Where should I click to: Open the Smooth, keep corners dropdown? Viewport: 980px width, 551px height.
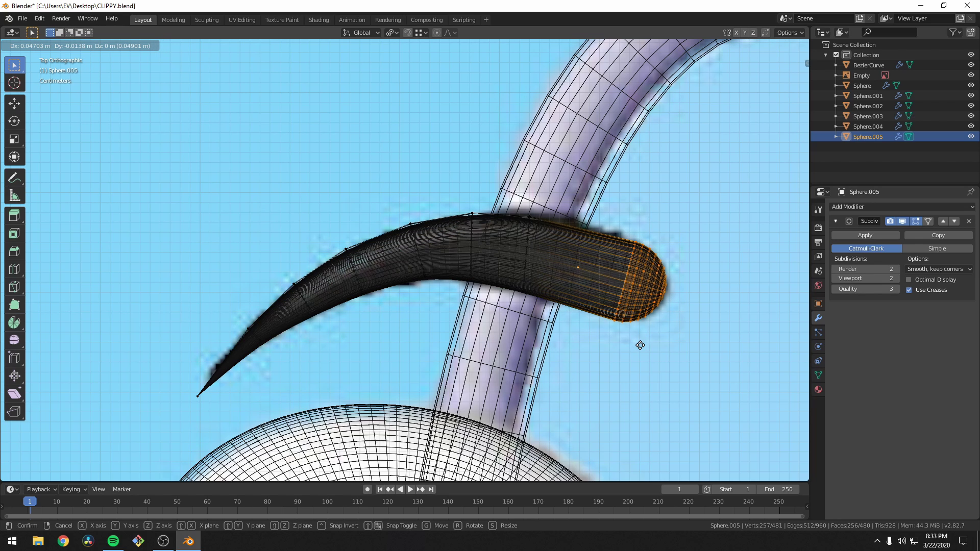(x=938, y=269)
